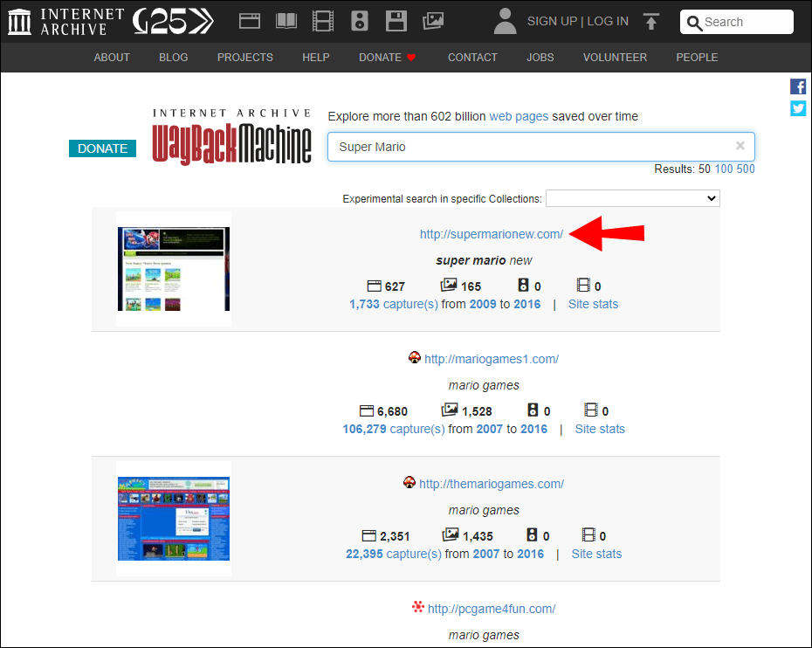The width and height of the screenshot is (812, 648).
Task: Open 22,395 capture(s) link
Action: point(394,554)
